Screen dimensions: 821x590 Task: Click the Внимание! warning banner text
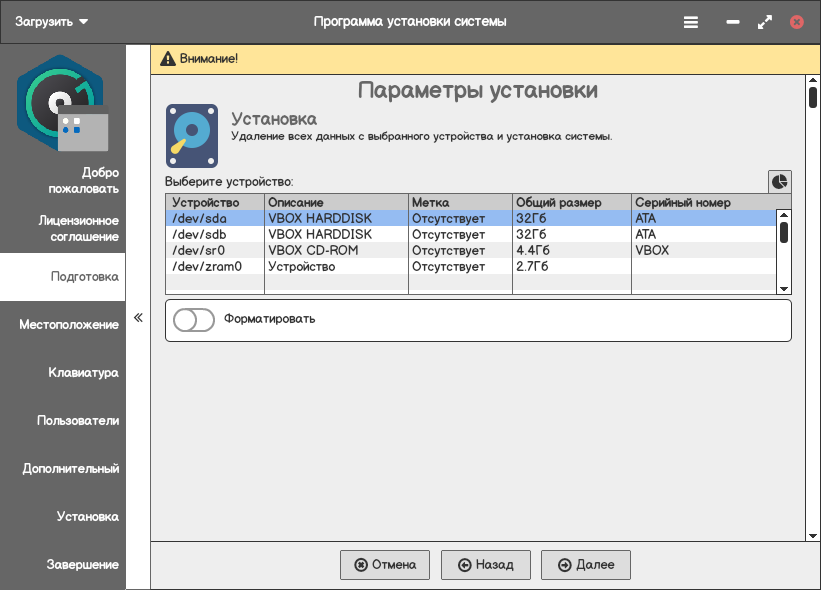(x=208, y=59)
